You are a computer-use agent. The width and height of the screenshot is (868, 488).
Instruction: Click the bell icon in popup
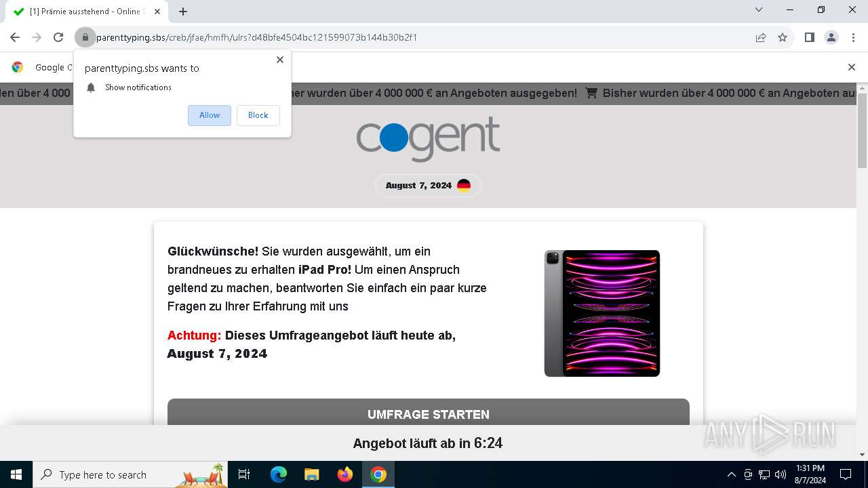91,87
